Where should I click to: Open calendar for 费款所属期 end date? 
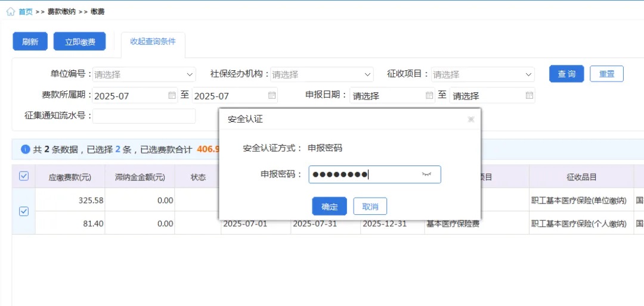click(272, 95)
